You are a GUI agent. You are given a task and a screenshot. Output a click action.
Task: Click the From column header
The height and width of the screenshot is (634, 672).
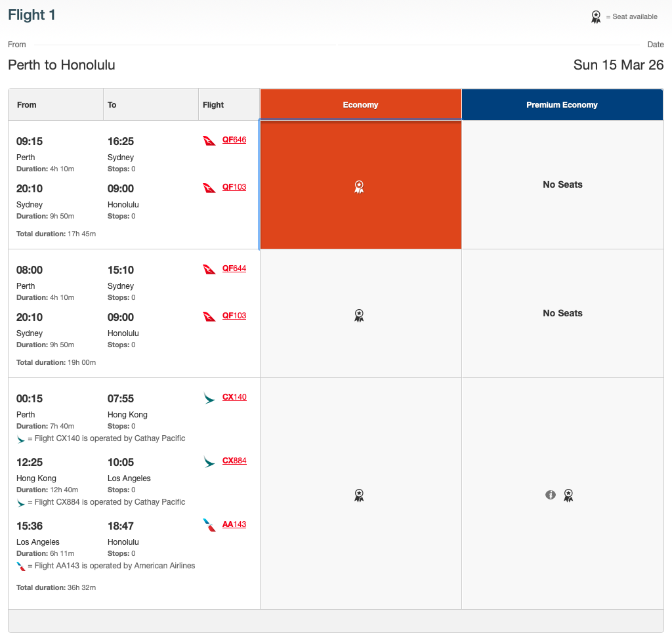(x=56, y=104)
